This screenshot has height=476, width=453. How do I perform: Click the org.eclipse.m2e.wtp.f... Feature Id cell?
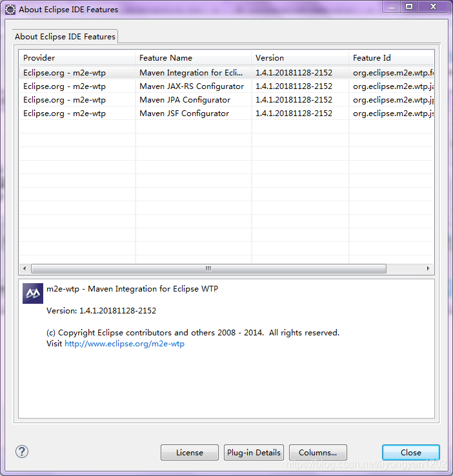coord(393,73)
